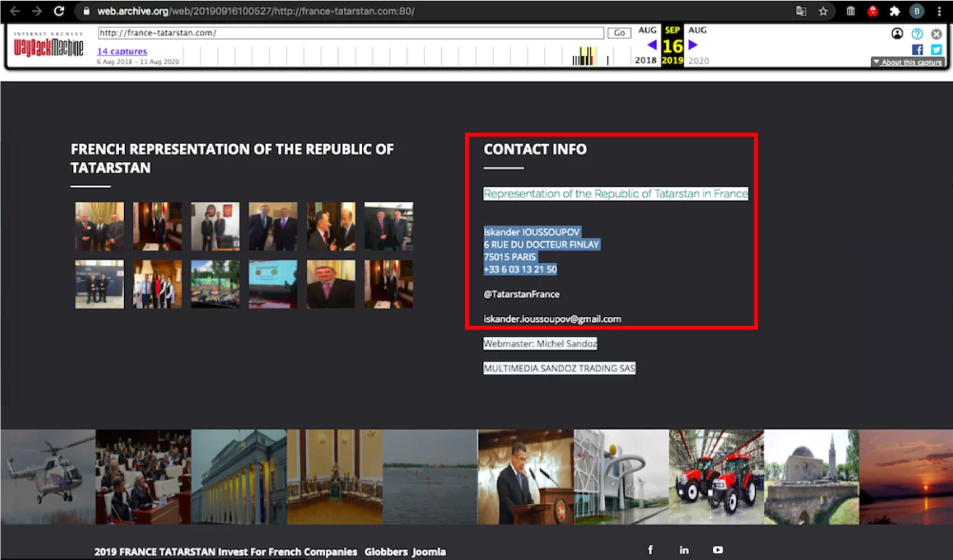
Task: Open the sunset banner image
Action: 905,477
